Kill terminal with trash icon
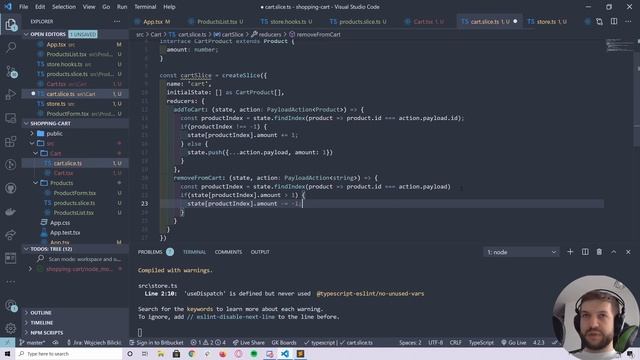Screen dimensions: 640x360 [x=599, y=252]
